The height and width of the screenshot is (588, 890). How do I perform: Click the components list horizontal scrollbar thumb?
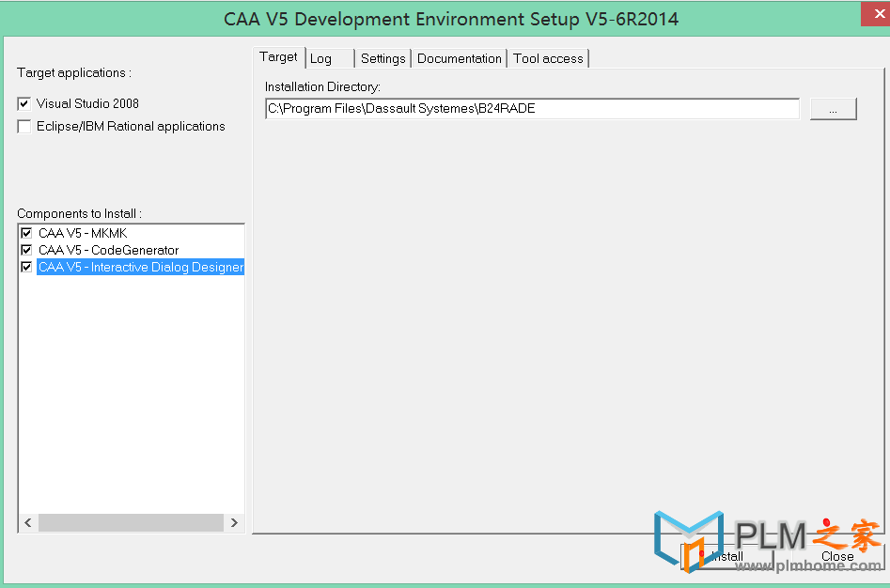pos(132,523)
